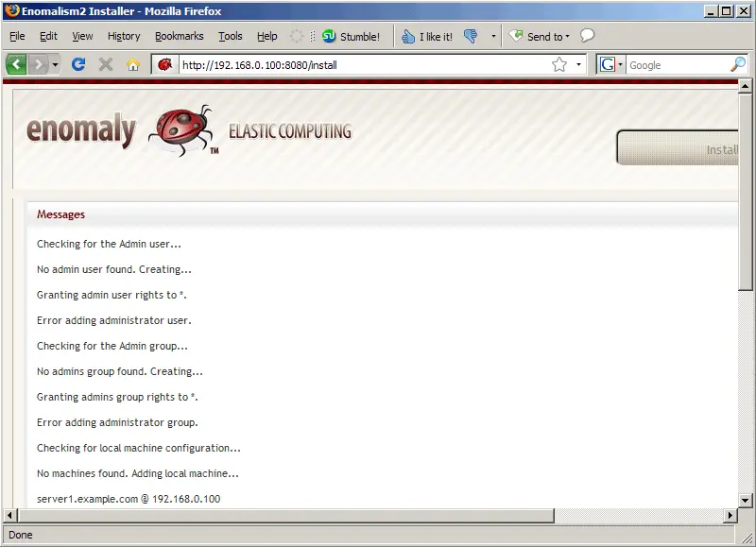Click the vertical scrollbar down arrow
This screenshot has height=547, width=756.
tap(745, 501)
